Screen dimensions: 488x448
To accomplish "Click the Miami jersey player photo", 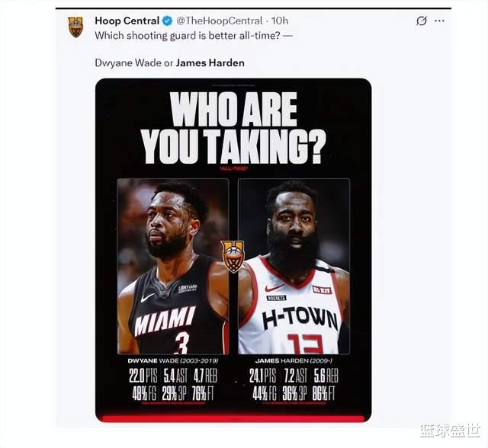I will [173, 266].
